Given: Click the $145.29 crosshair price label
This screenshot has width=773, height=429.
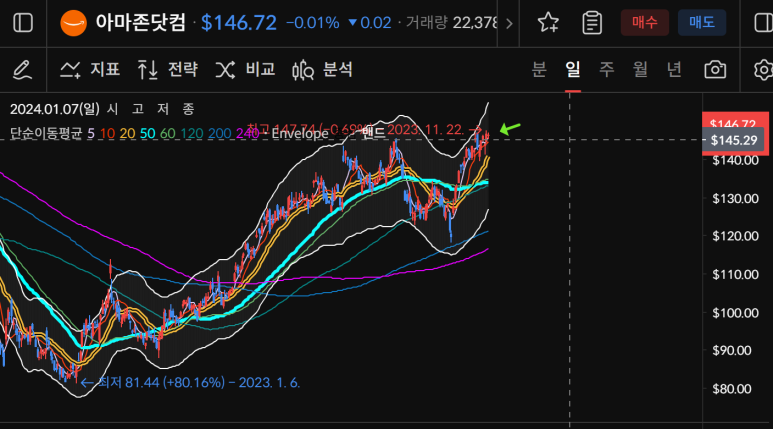Looking at the screenshot, I should tap(734, 140).
